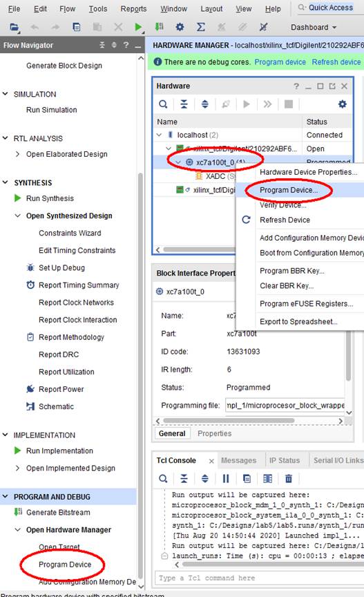The image size is (364, 597).
Task: Toggle column selection icon in Tcl Console
Action: [268, 479]
